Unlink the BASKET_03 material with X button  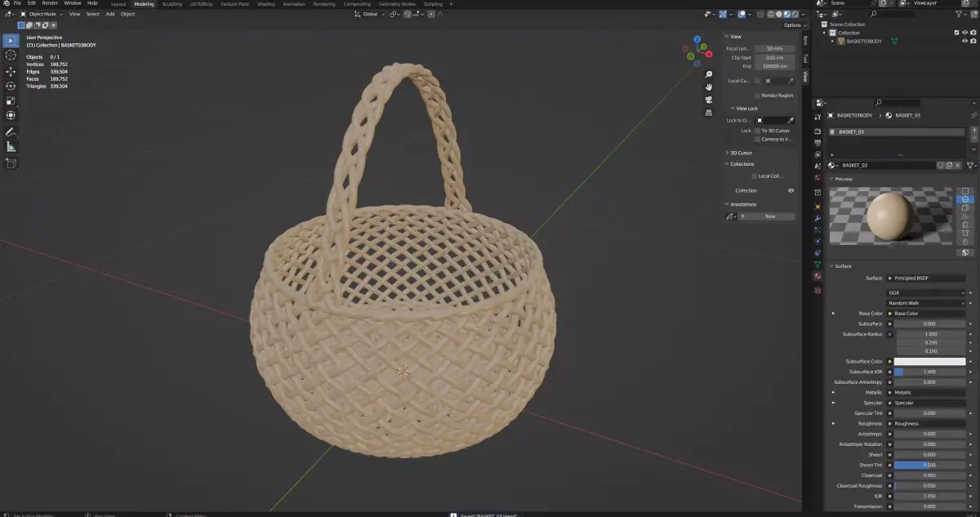959,165
